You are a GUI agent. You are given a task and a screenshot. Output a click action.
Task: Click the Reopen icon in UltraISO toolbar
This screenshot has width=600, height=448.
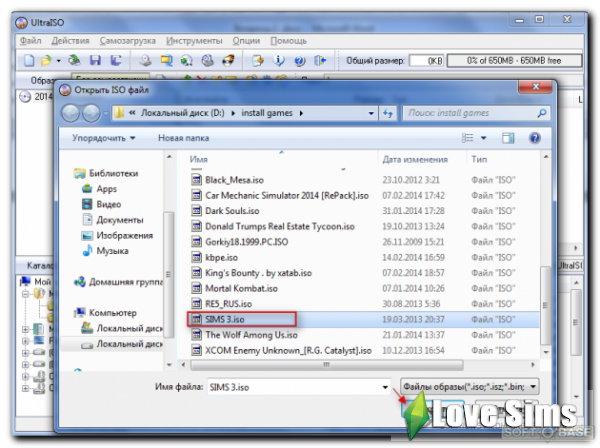click(x=75, y=60)
